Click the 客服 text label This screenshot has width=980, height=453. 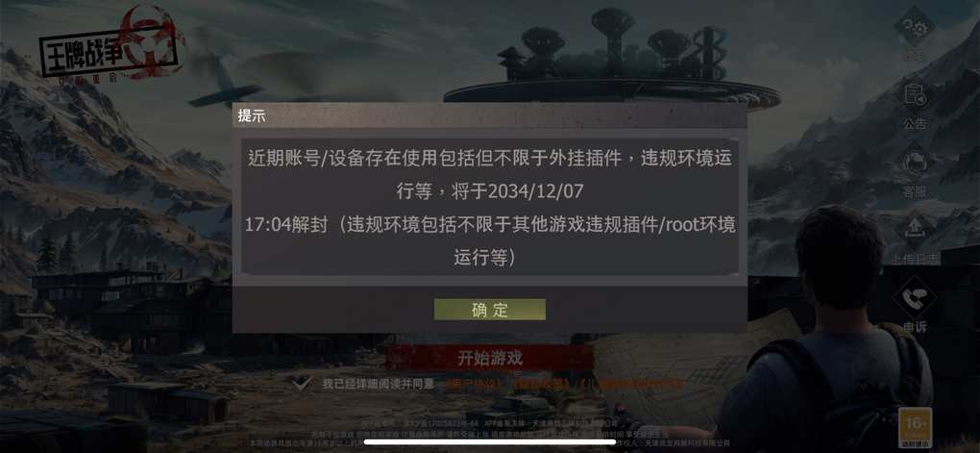coord(915,192)
